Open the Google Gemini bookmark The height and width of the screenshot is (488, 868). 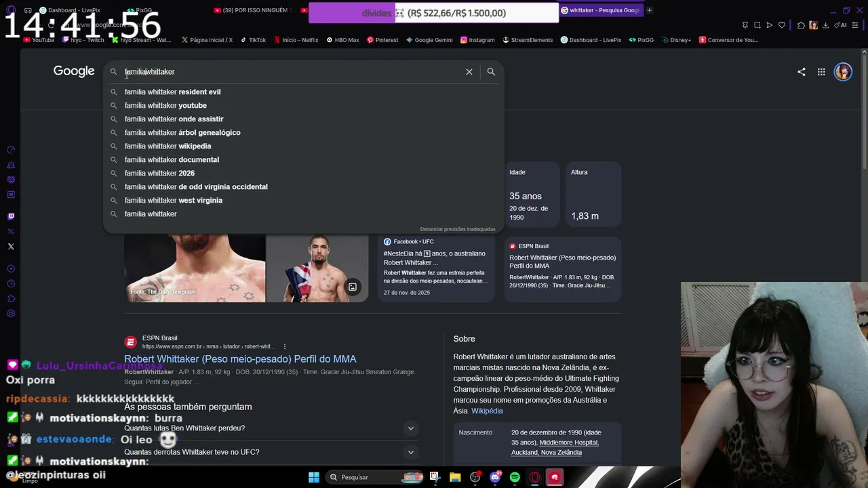(x=429, y=40)
